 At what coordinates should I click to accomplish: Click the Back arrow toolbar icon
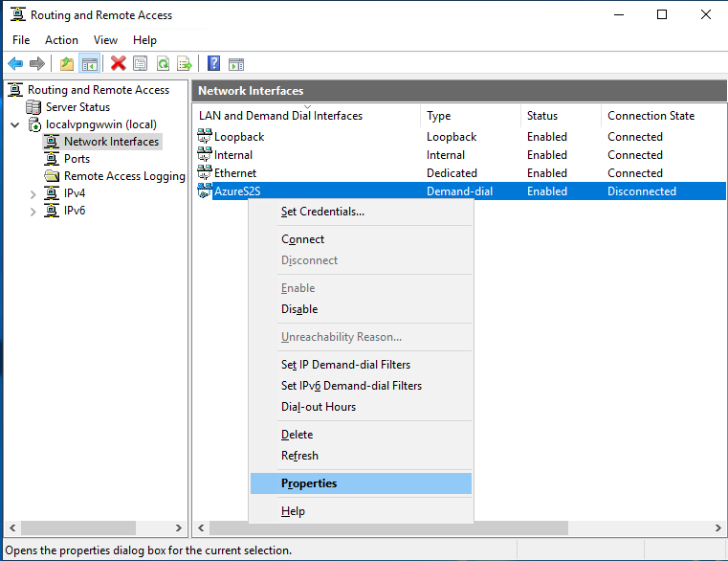[x=16, y=64]
